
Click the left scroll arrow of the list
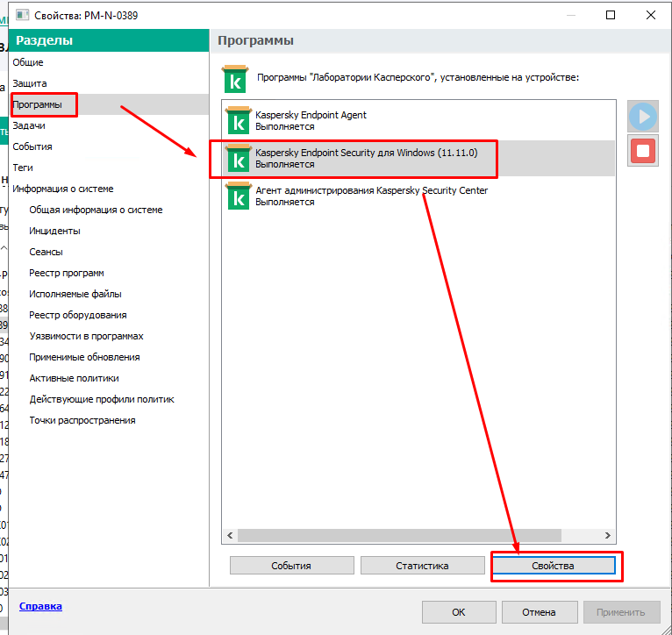(230, 535)
